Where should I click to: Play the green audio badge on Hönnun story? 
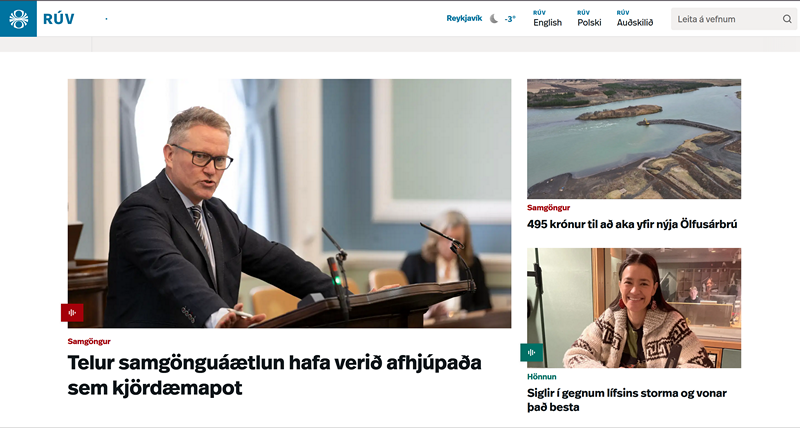tap(531, 352)
